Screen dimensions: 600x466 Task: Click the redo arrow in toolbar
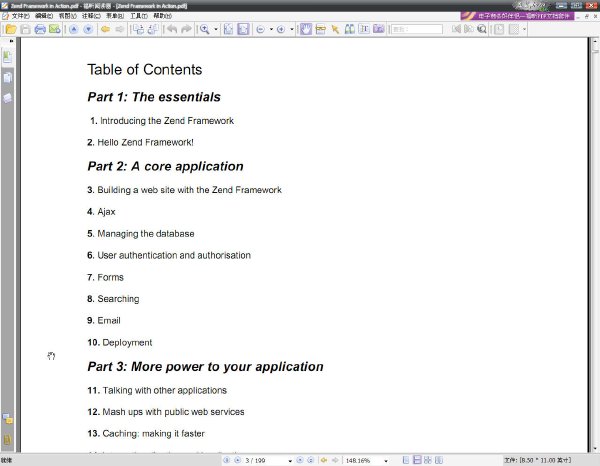point(186,29)
